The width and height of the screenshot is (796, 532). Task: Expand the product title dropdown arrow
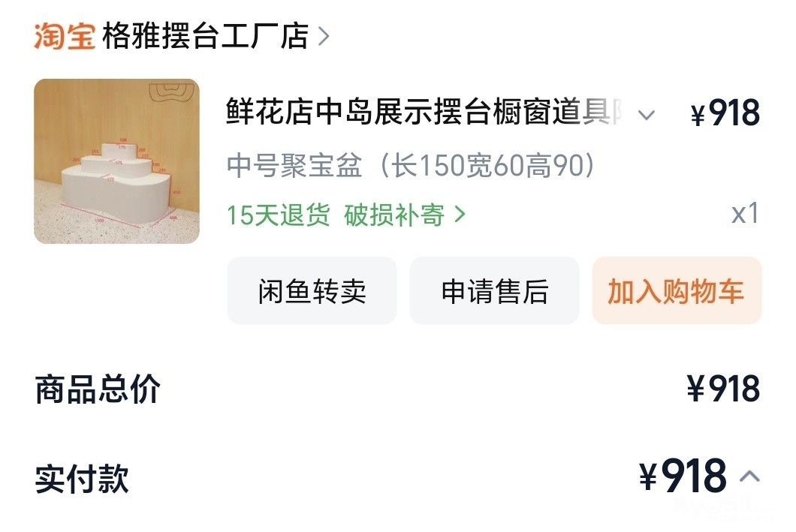point(646,115)
